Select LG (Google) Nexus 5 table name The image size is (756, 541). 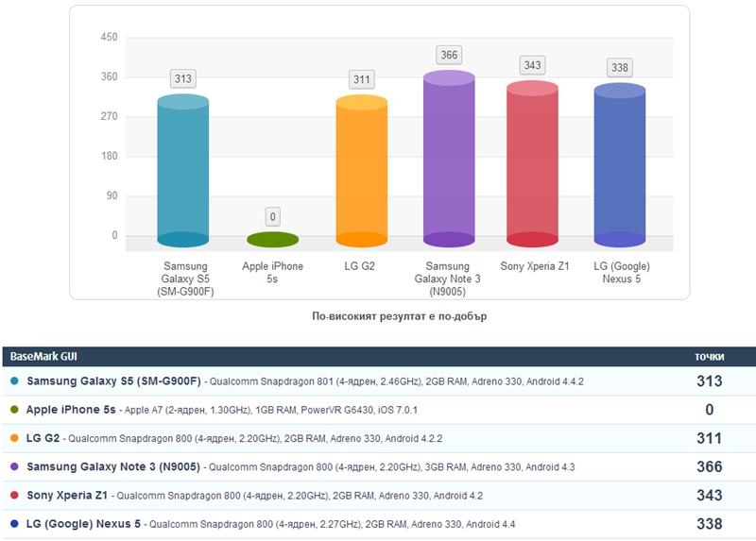(83, 524)
